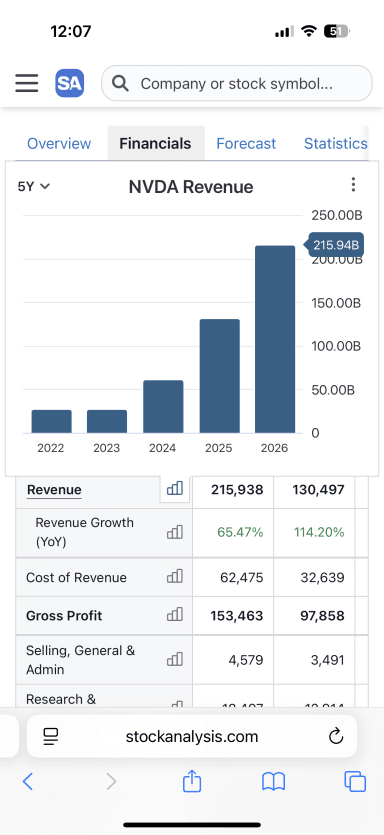Open the hamburger navigation menu
Viewport: 384px width, 835px height.
tap(27, 83)
